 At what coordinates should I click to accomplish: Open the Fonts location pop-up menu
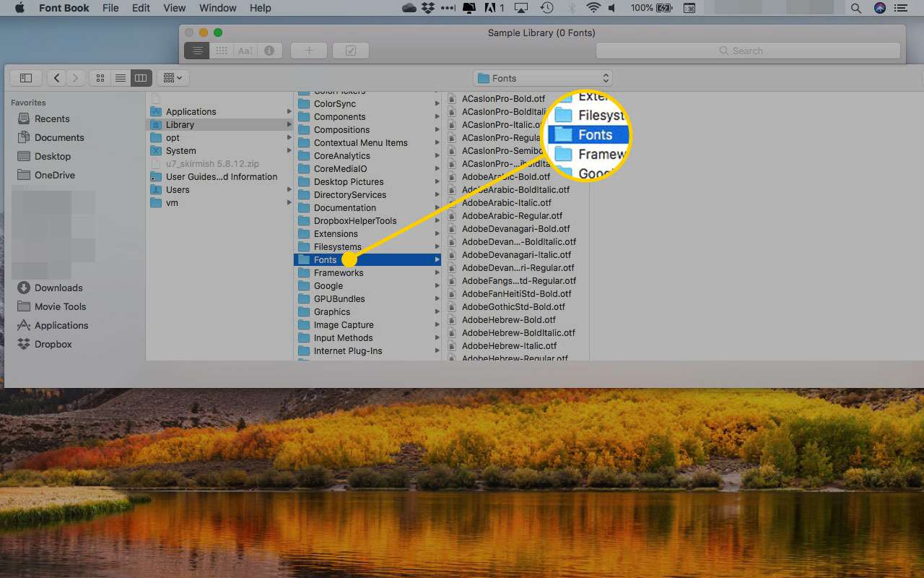(543, 78)
